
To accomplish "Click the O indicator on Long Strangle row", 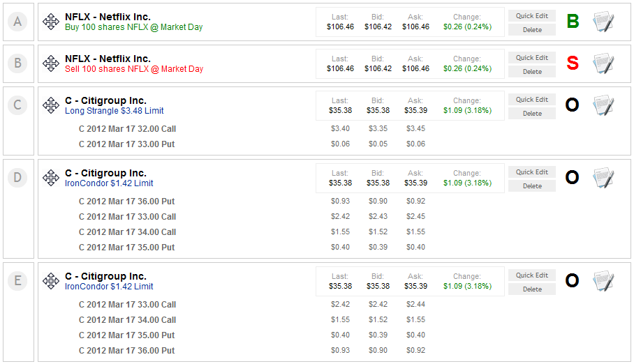I will tap(573, 105).
